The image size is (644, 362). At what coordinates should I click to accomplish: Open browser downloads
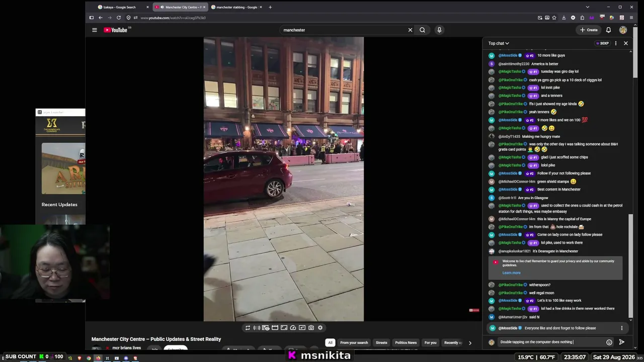point(563,18)
